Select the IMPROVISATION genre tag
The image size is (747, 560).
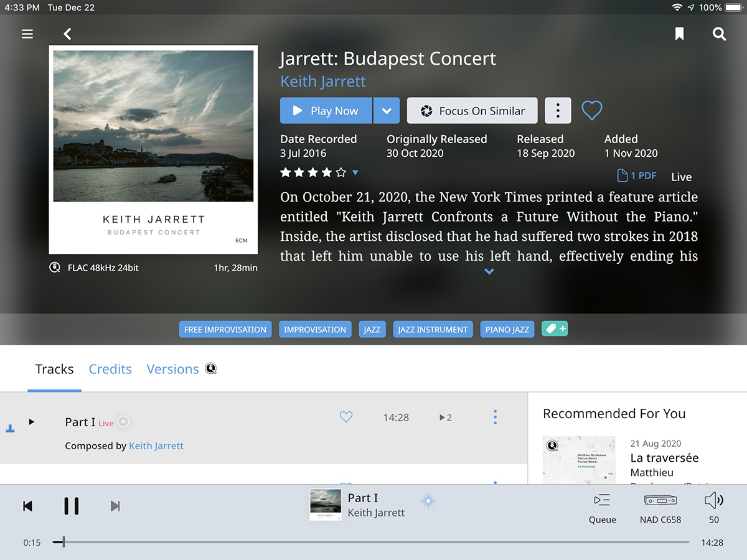[x=315, y=329]
